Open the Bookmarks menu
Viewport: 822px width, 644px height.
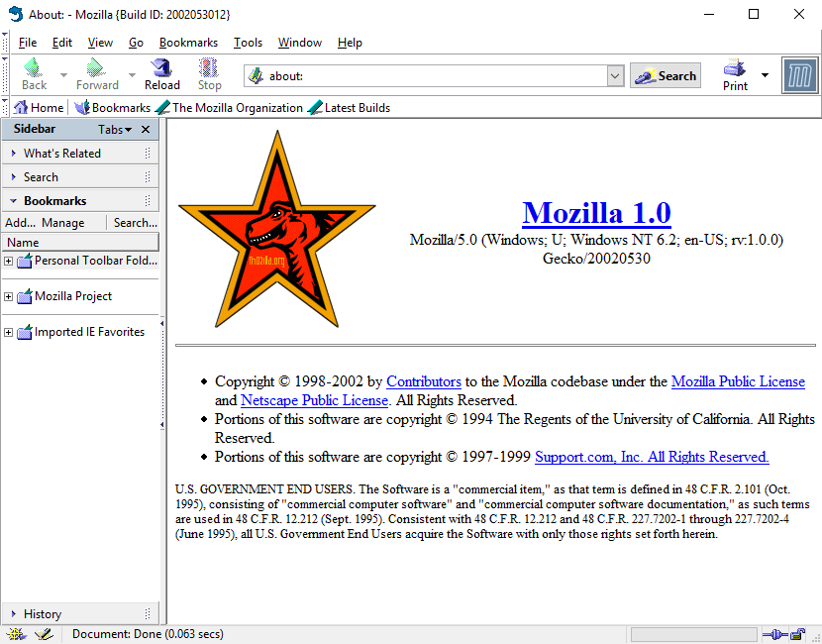coord(188,43)
